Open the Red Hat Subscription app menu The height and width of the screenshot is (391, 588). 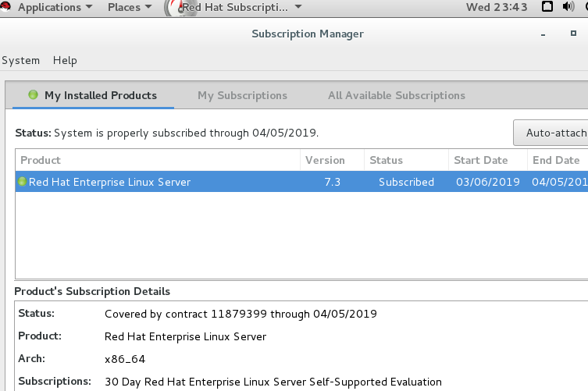pyautogui.click(x=242, y=7)
